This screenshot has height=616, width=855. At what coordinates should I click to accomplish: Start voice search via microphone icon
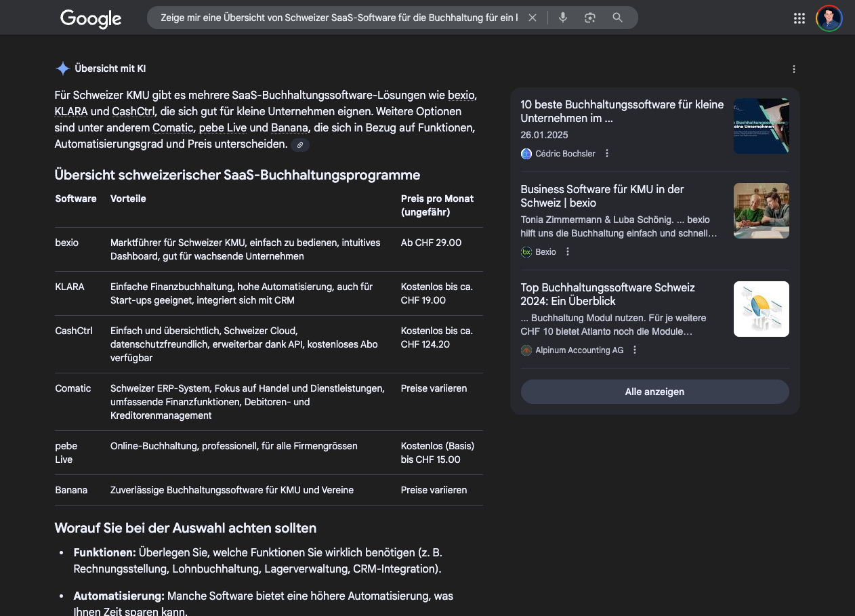click(x=562, y=18)
